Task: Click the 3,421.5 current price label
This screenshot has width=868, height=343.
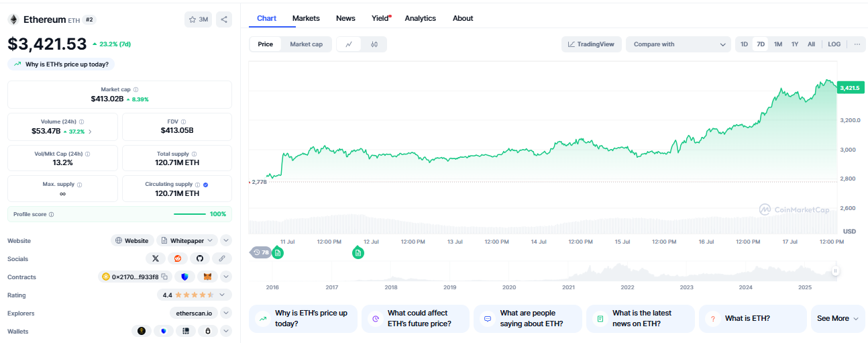Action: click(x=849, y=88)
